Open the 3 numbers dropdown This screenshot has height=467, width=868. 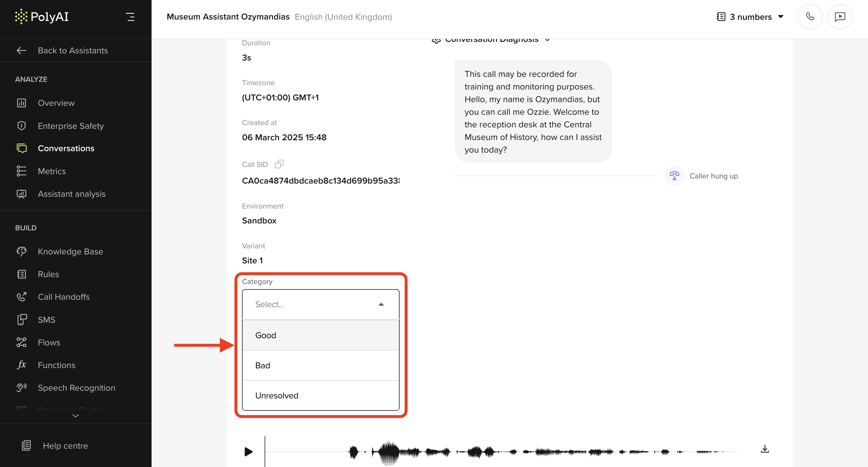tap(751, 17)
